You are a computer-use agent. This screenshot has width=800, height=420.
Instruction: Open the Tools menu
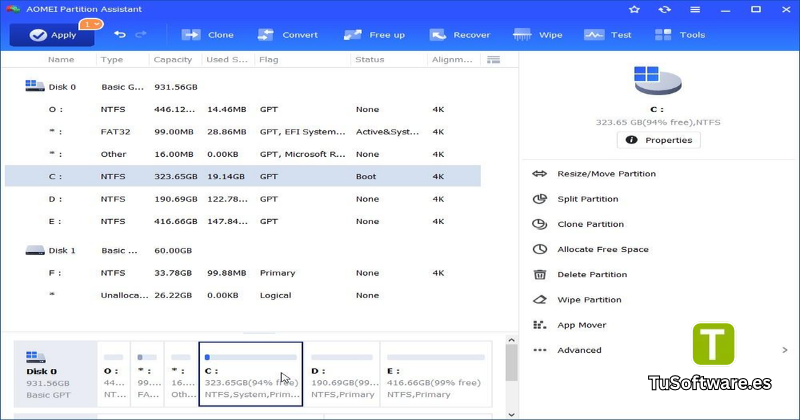pos(680,35)
